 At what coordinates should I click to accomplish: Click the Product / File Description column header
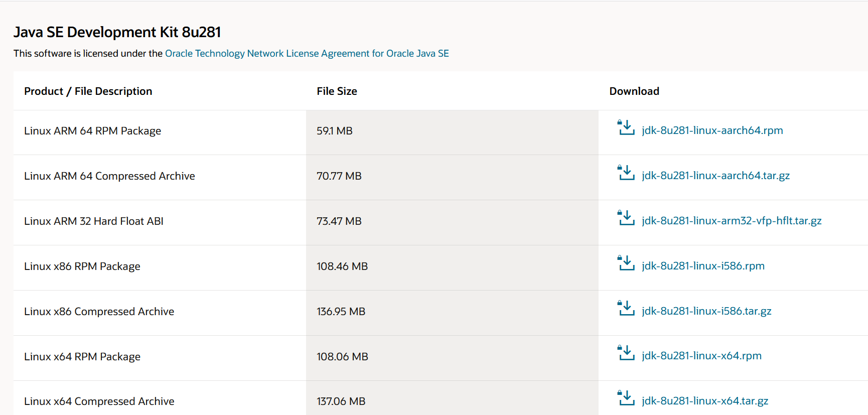click(88, 91)
